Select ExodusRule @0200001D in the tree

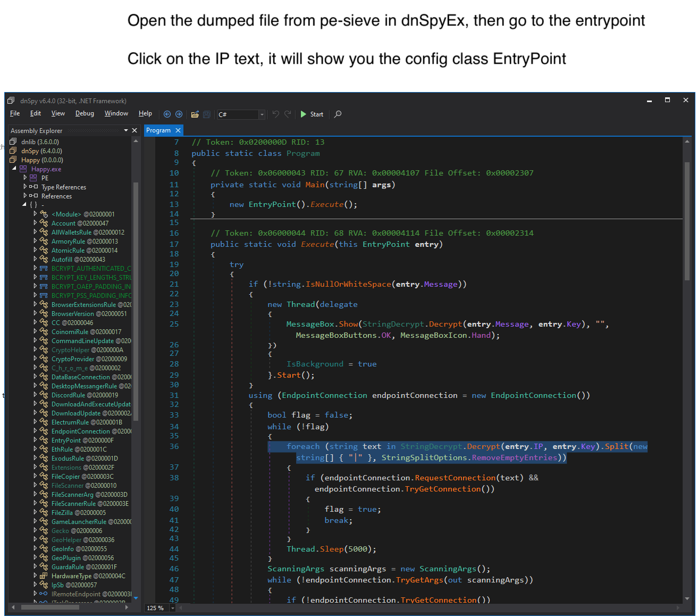click(x=85, y=459)
